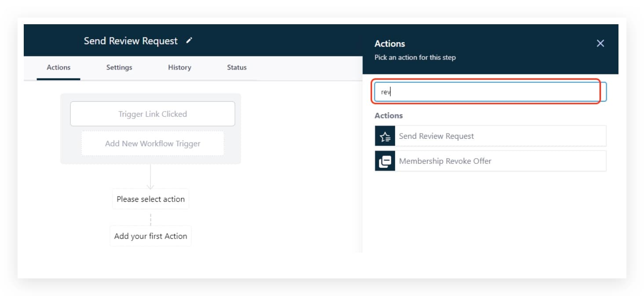Click Add New Workflow Trigger

click(x=153, y=144)
